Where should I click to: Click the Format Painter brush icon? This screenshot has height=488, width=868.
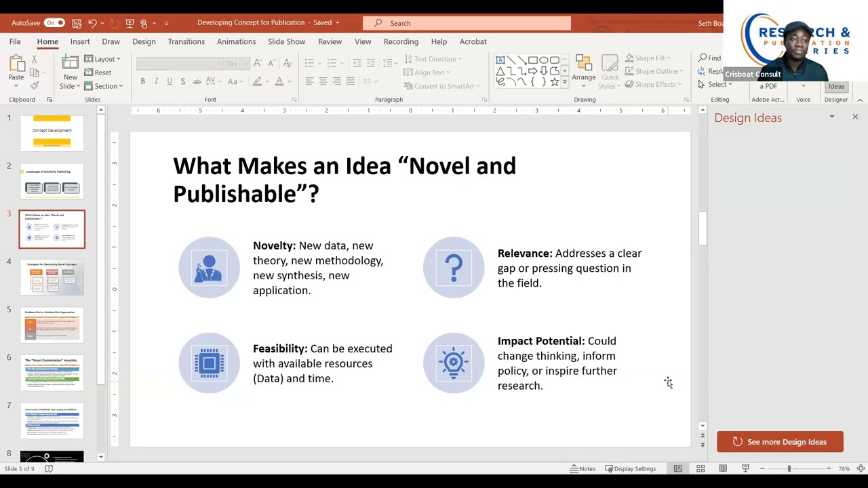pyautogui.click(x=34, y=85)
